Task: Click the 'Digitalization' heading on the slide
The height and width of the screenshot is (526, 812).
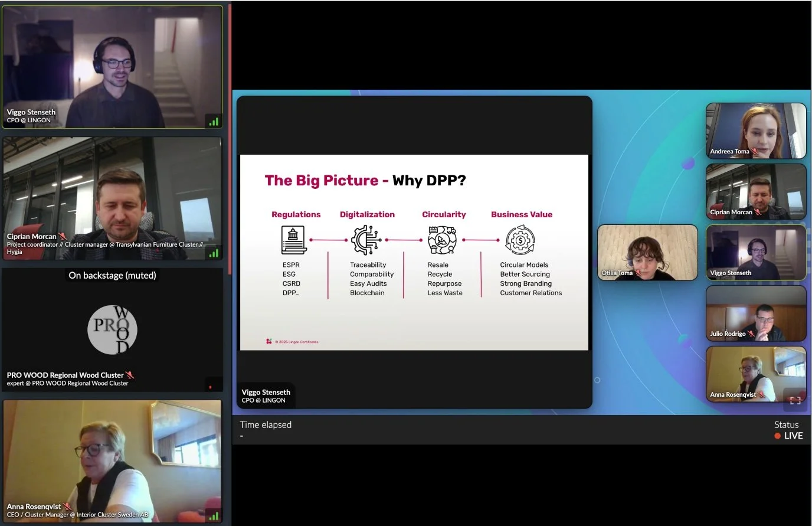Action: (x=367, y=214)
